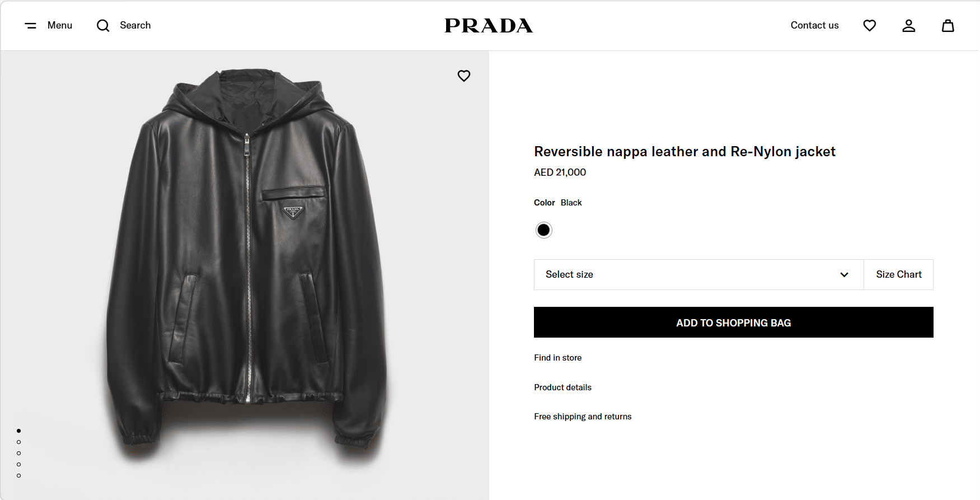
Task: Open the shopping bag icon
Action: click(948, 26)
